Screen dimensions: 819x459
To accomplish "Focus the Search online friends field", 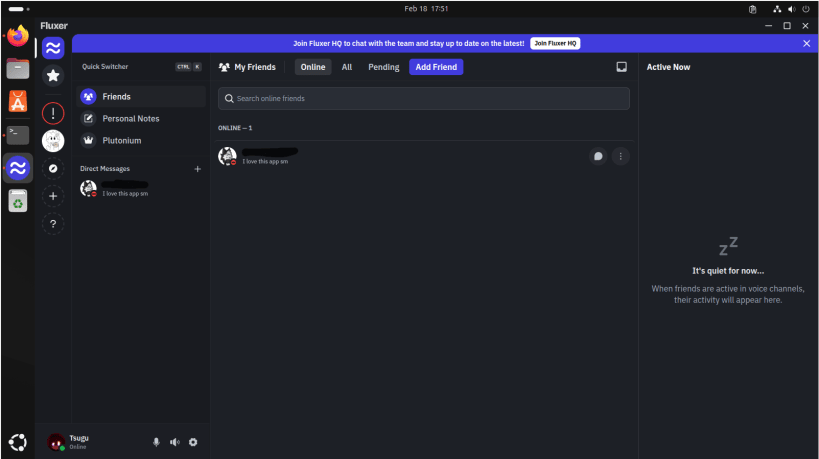I will point(424,98).
